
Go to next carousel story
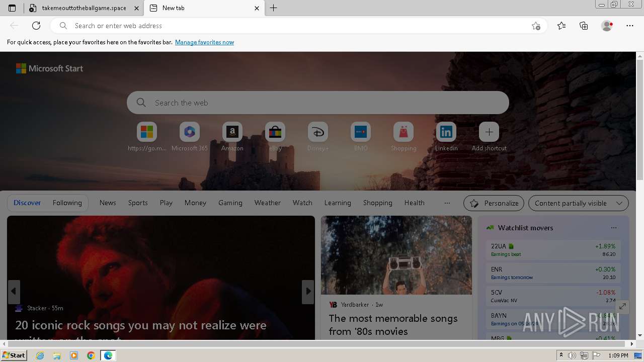tap(308, 292)
